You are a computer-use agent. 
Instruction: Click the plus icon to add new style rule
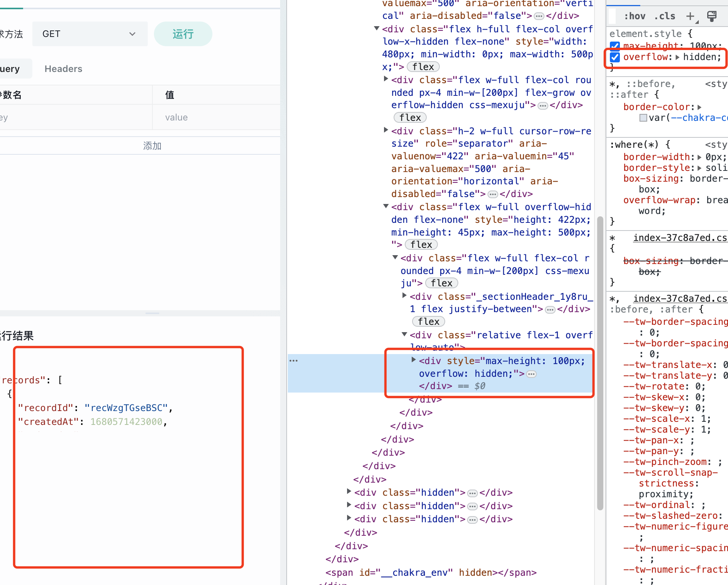pos(690,16)
